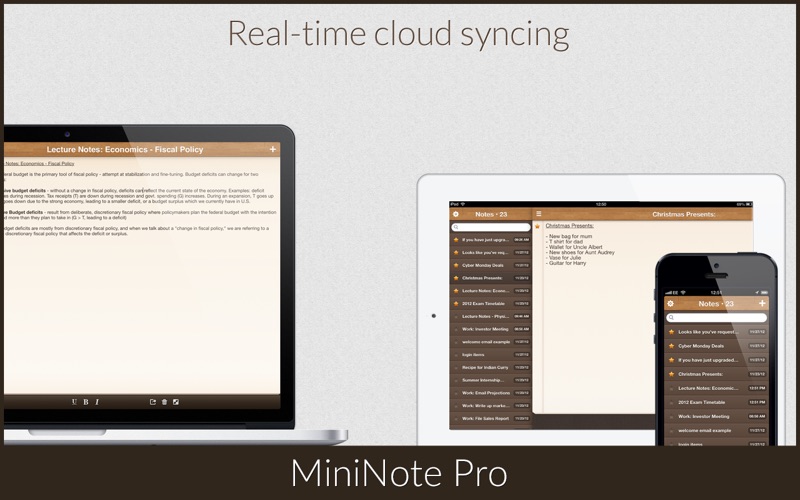800x500 pixels.
Task: Open Christmas Presents: on the iPhone
Action: coord(716,374)
